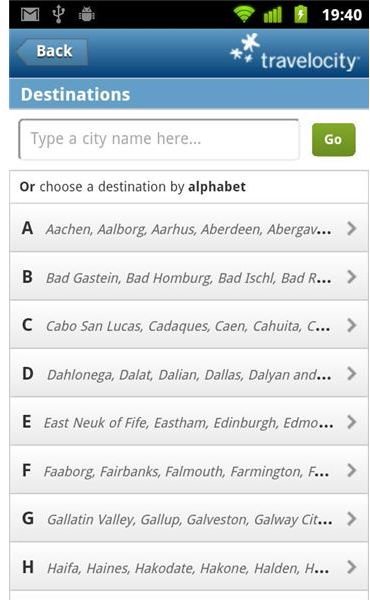
Task: Tap the Travelocity stars logo
Action: pyautogui.click(x=245, y=48)
